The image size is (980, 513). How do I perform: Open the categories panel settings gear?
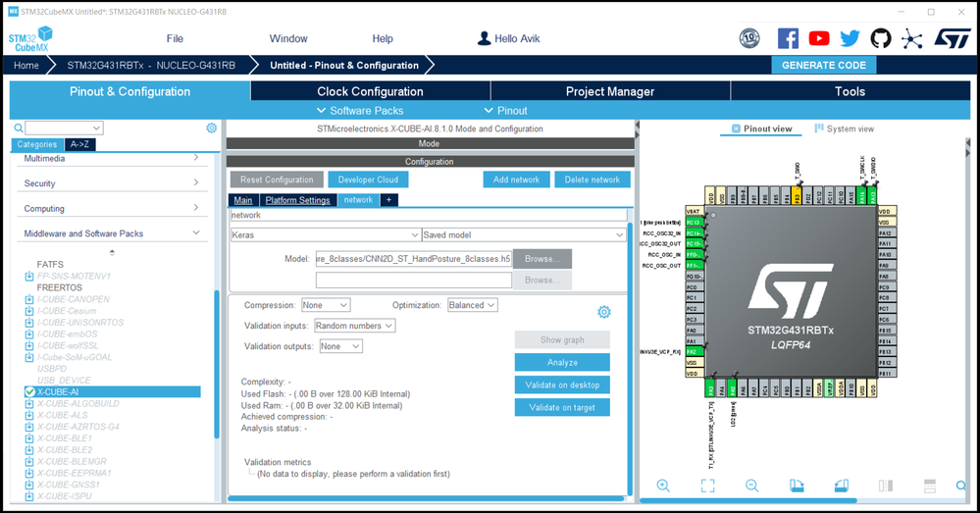[x=211, y=128]
